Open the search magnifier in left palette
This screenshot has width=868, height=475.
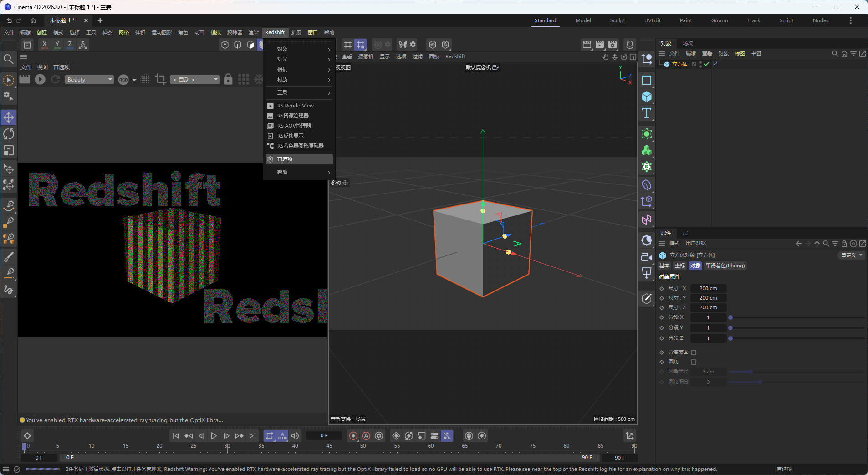(x=8, y=59)
